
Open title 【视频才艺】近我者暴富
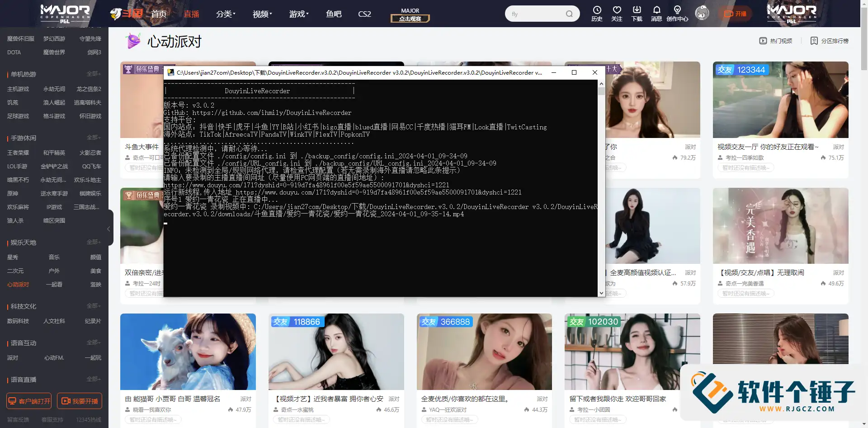click(x=328, y=399)
